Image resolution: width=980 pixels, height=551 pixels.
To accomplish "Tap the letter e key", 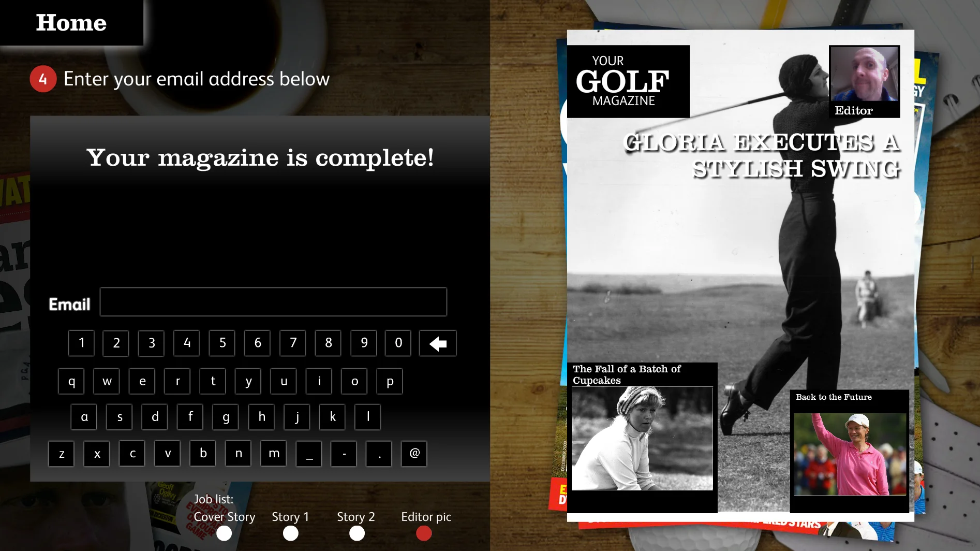I will pyautogui.click(x=142, y=381).
